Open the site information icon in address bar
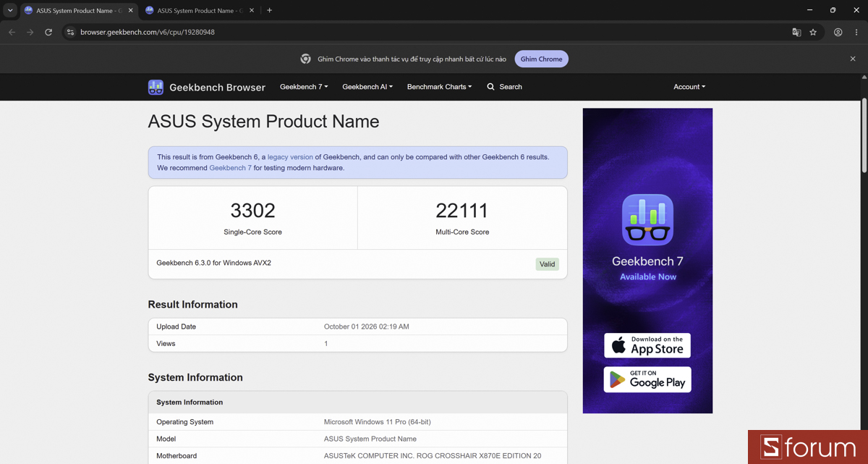Viewport: 868px width, 464px height. tap(70, 32)
